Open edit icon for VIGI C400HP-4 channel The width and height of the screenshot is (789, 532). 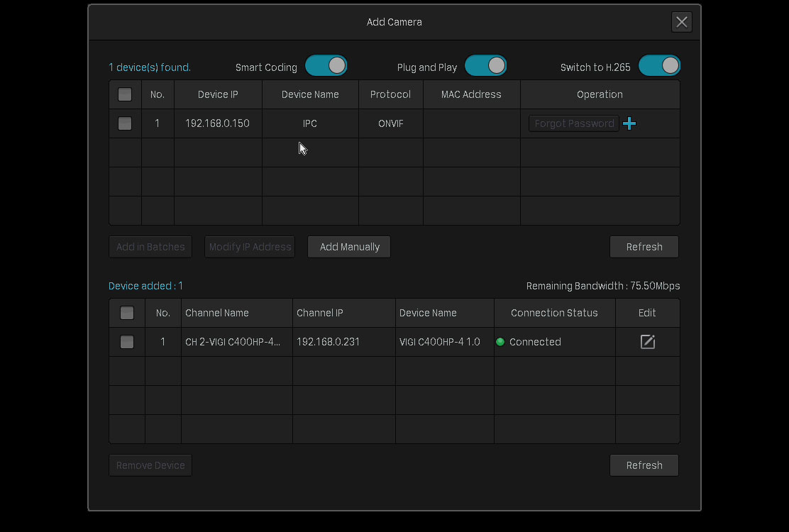tap(648, 342)
